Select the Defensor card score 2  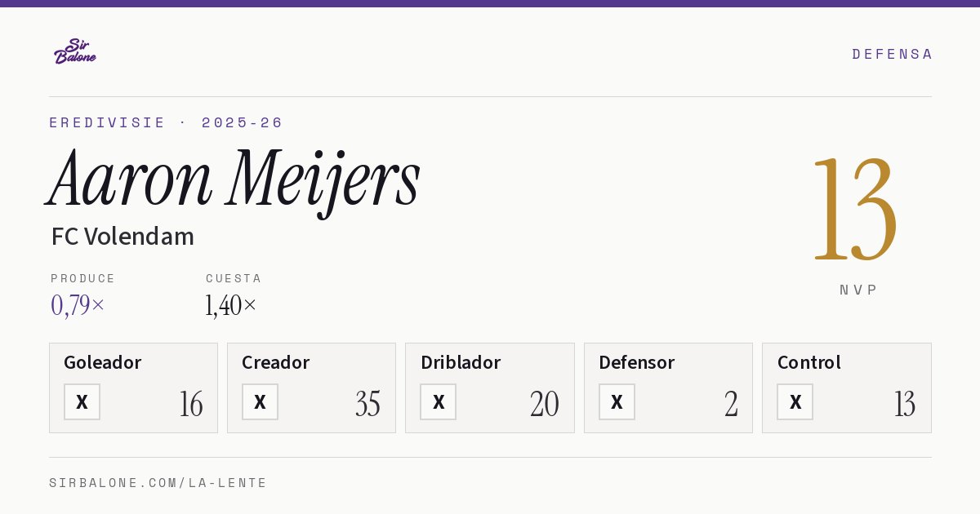[x=731, y=404]
